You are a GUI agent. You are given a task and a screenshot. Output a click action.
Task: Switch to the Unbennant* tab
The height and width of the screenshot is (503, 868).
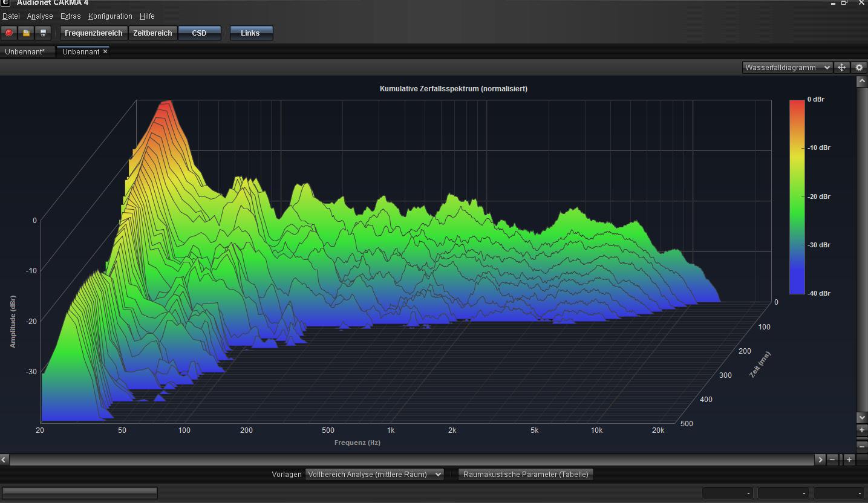click(25, 52)
